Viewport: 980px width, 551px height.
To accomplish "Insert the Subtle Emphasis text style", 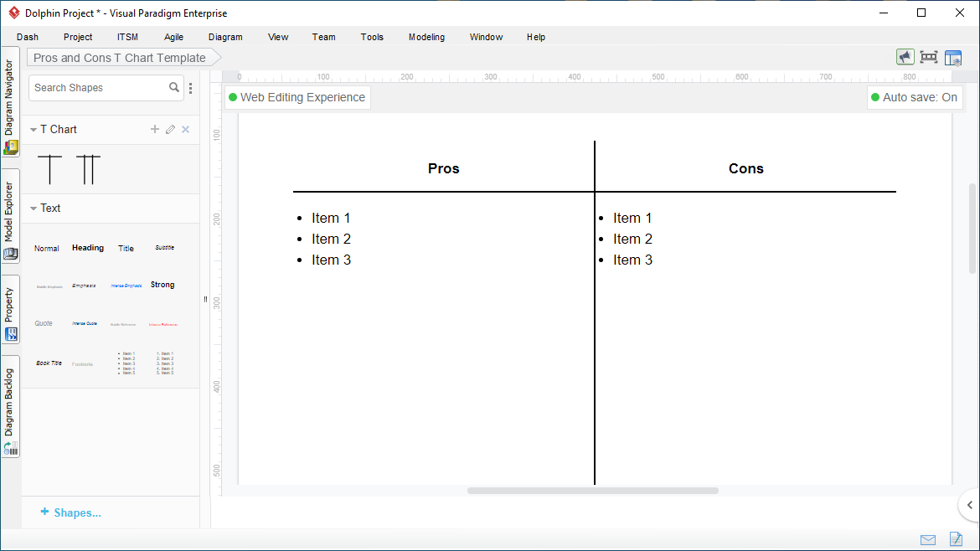I will tap(49, 286).
